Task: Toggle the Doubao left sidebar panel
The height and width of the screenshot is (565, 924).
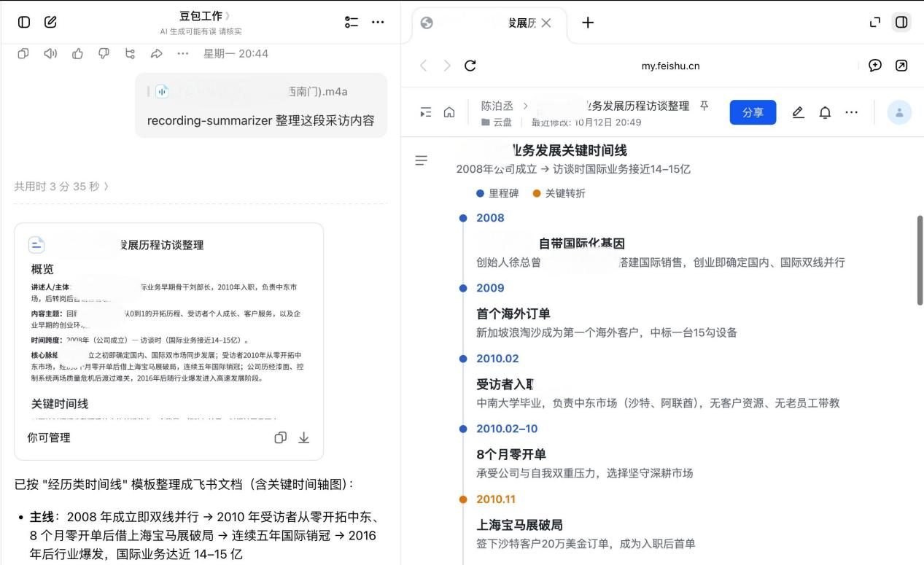Action: pos(24,22)
